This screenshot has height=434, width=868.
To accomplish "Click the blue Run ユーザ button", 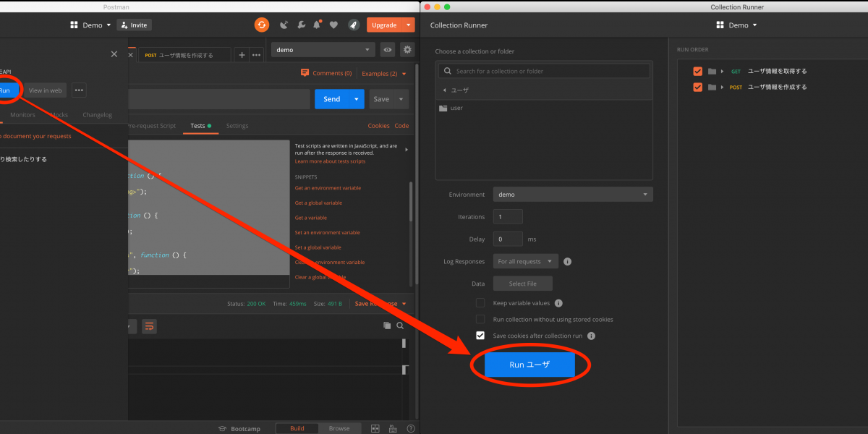I will point(529,365).
